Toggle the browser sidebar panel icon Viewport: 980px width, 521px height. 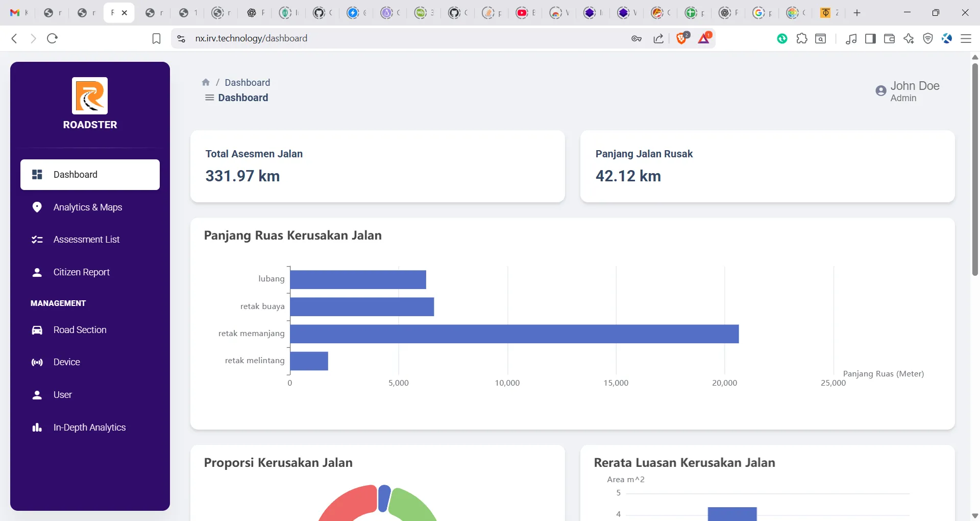[x=871, y=38]
